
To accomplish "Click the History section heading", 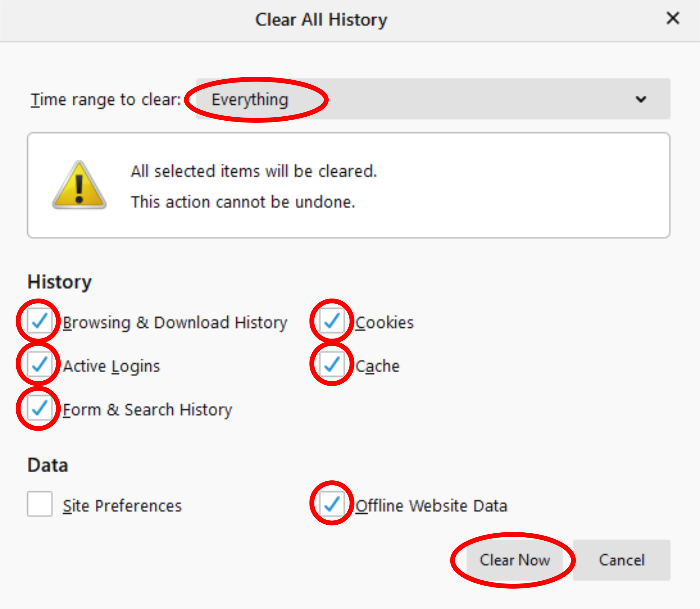I will click(59, 282).
